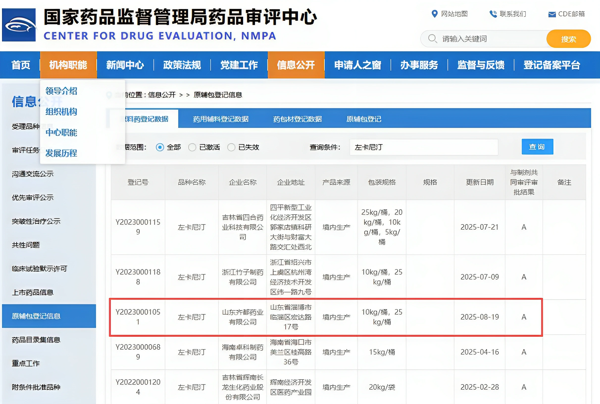Select the 全部 radio button

(160, 147)
